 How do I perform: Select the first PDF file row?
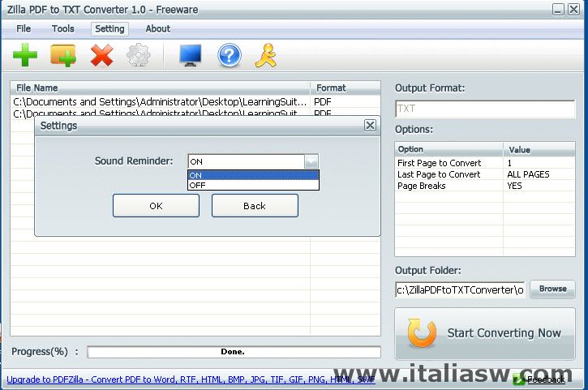(195, 101)
